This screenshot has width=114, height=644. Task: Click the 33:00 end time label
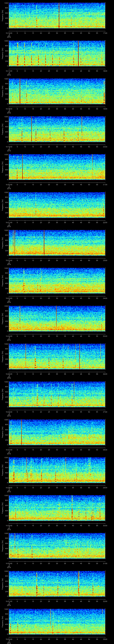click(105, 639)
